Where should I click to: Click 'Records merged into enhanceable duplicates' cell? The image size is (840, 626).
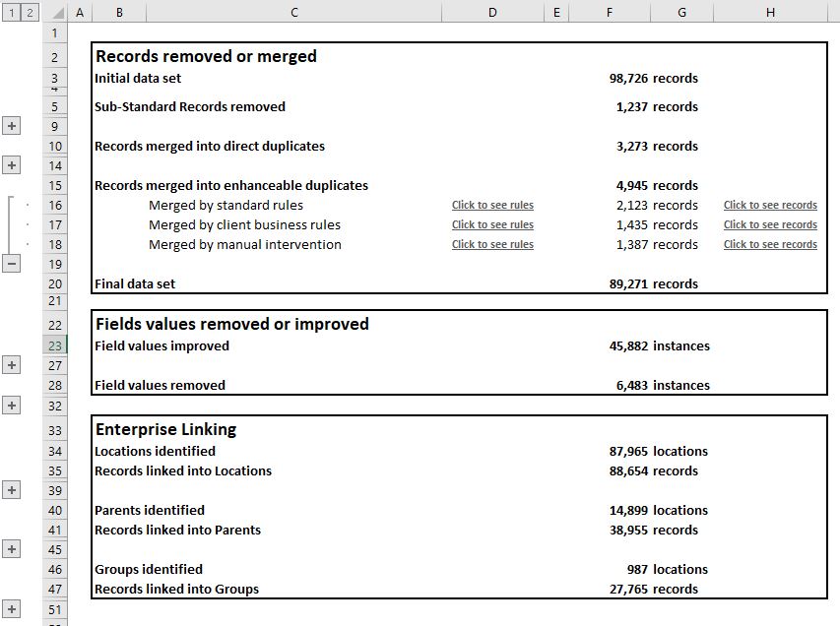(231, 185)
